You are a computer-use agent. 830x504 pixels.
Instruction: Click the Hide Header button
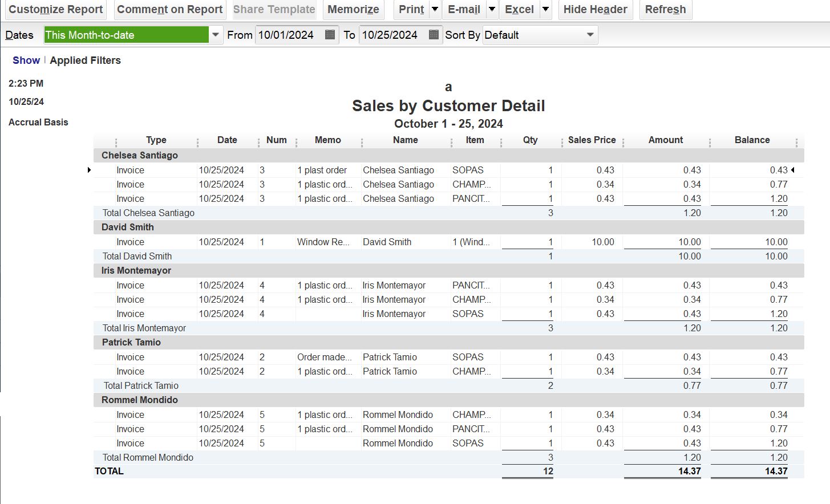pyautogui.click(x=596, y=9)
